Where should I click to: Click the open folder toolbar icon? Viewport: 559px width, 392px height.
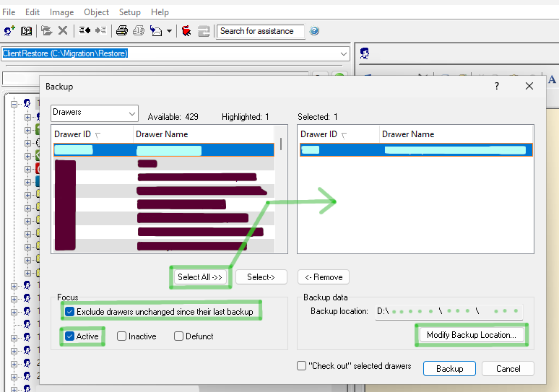tap(46, 30)
